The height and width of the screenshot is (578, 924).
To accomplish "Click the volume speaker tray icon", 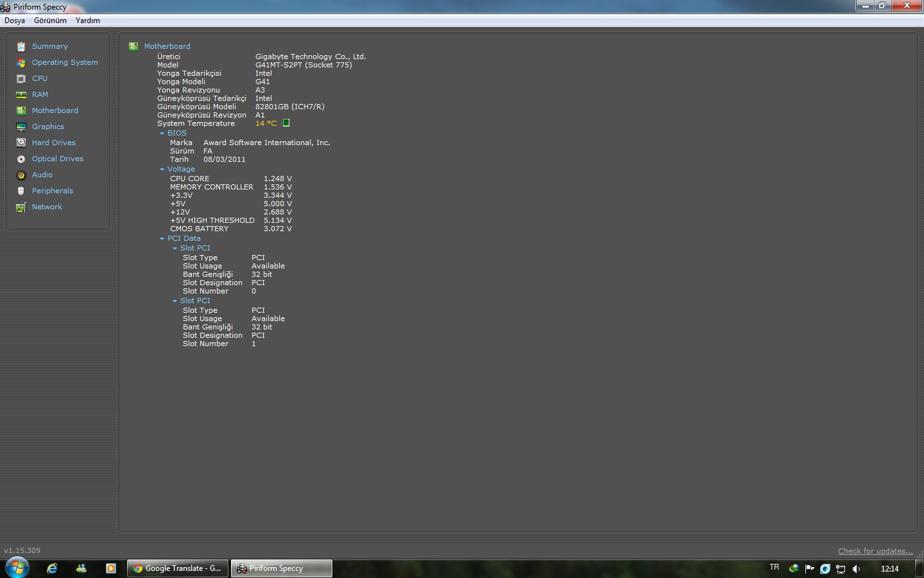I will pyautogui.click(x=856, y=568).
